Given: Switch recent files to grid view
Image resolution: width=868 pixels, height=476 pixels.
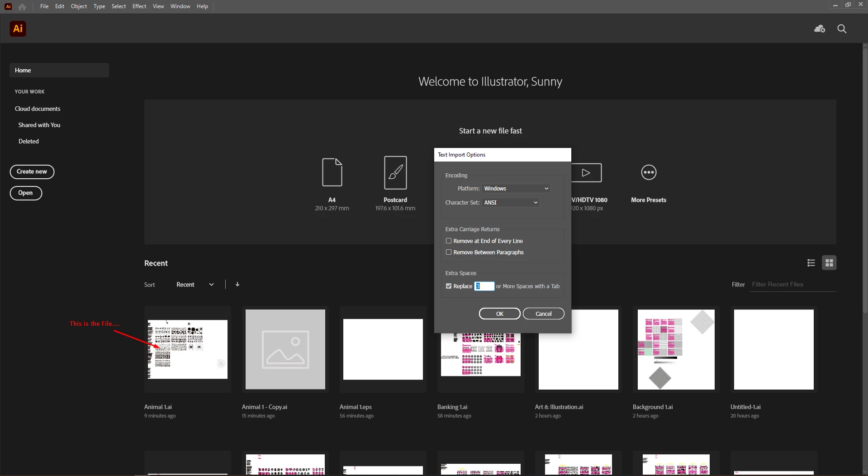Looking at the screenshot, I should pyautogui.click(x=829, y=263).
